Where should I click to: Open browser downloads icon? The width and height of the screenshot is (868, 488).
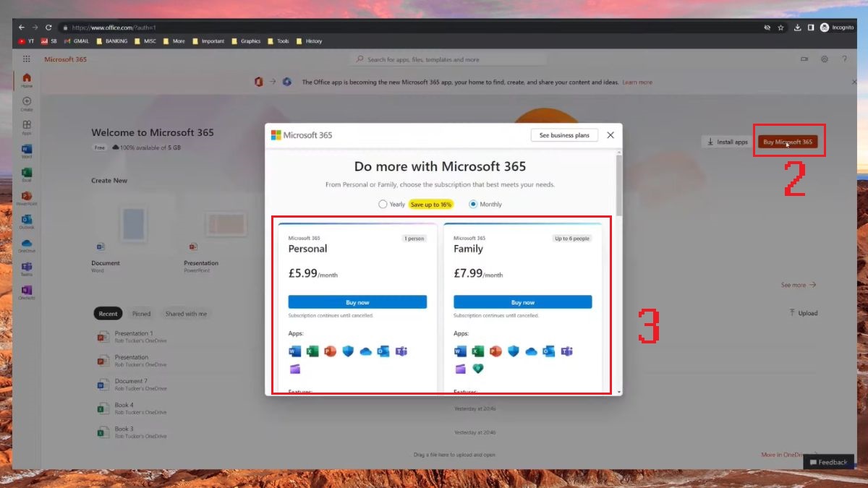pos(797,27)
